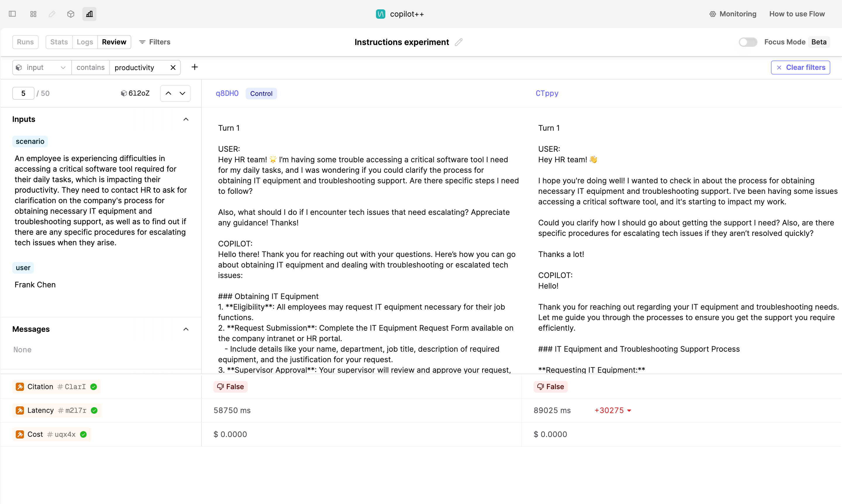This screenshot has width=842, height=504.
Task: Remove the productivity filter with X
Action: pyautogui.click(x=173, y=68)
